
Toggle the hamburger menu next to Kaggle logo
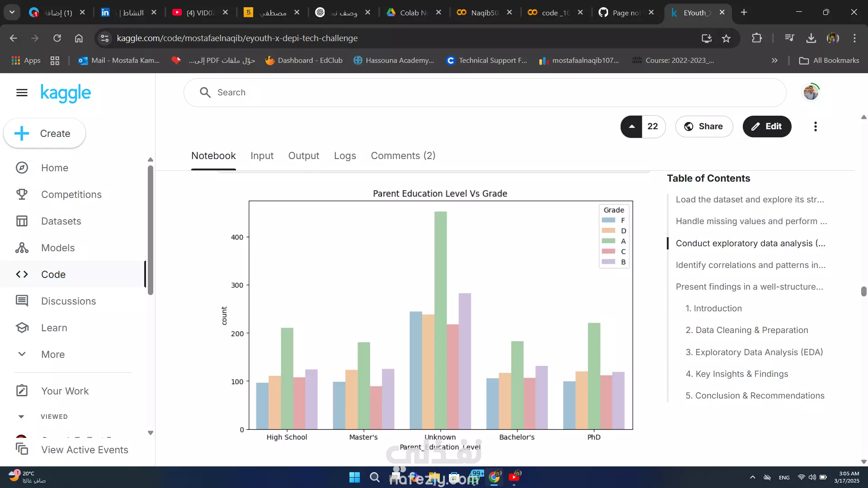(x=22, y=93)
